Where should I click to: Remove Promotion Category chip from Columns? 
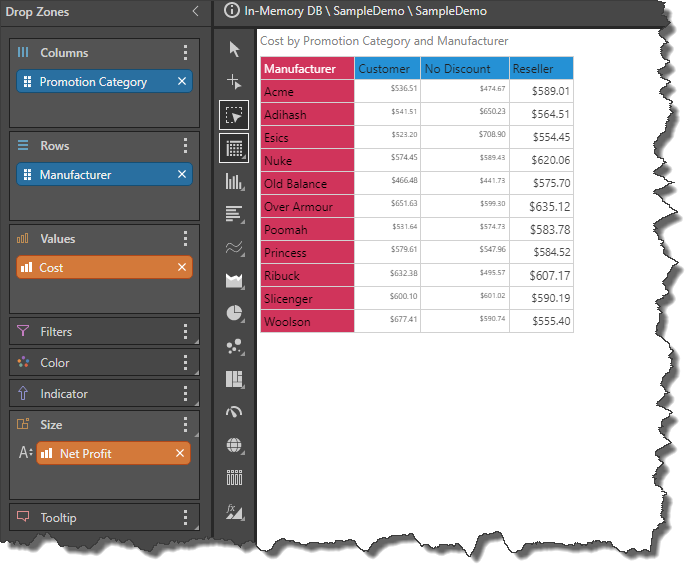[181, 82]
